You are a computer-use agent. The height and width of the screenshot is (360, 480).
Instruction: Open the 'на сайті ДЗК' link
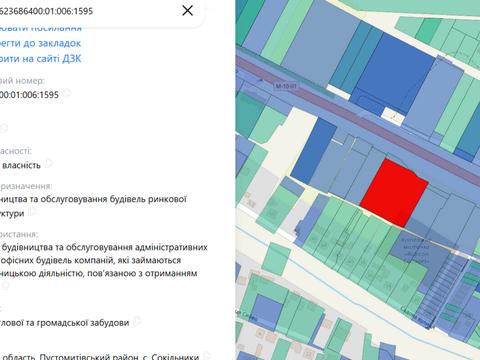(x=41, y=59)
